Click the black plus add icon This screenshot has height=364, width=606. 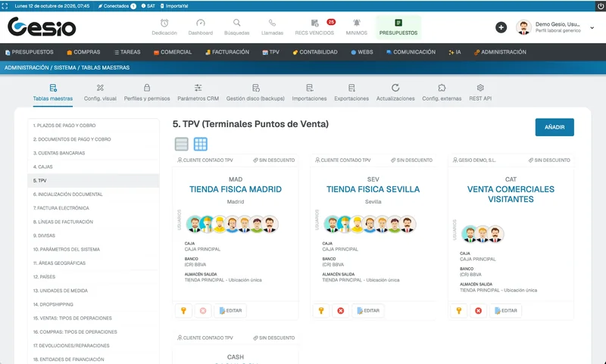coord(501,27)
